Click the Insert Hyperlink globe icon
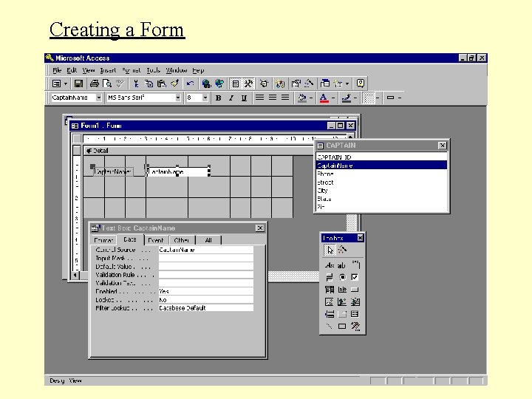 pyautogui.click(x=206, y=83)
